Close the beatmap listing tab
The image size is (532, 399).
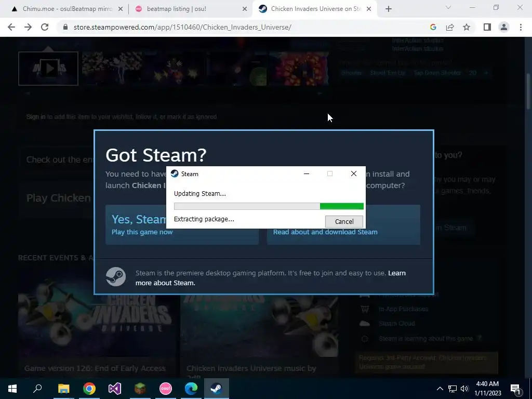[245, 9]
